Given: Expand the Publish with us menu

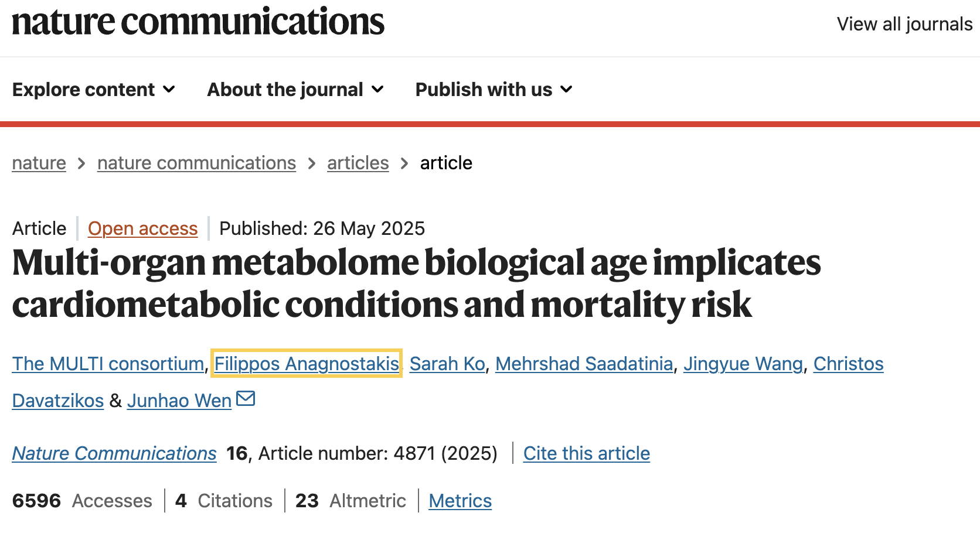Looking at the screenshot, I should click(x=494, y=90).
